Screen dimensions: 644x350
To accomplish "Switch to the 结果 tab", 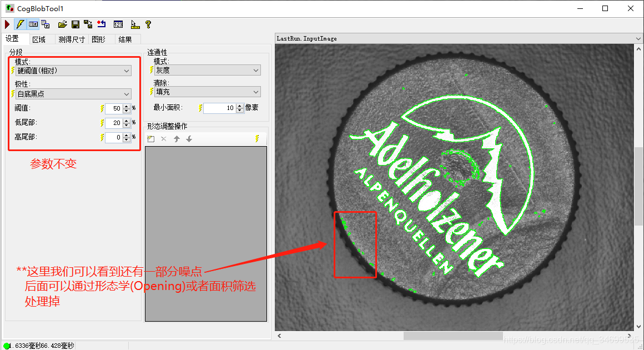I will pyautogui.click(x=125, y=39).
